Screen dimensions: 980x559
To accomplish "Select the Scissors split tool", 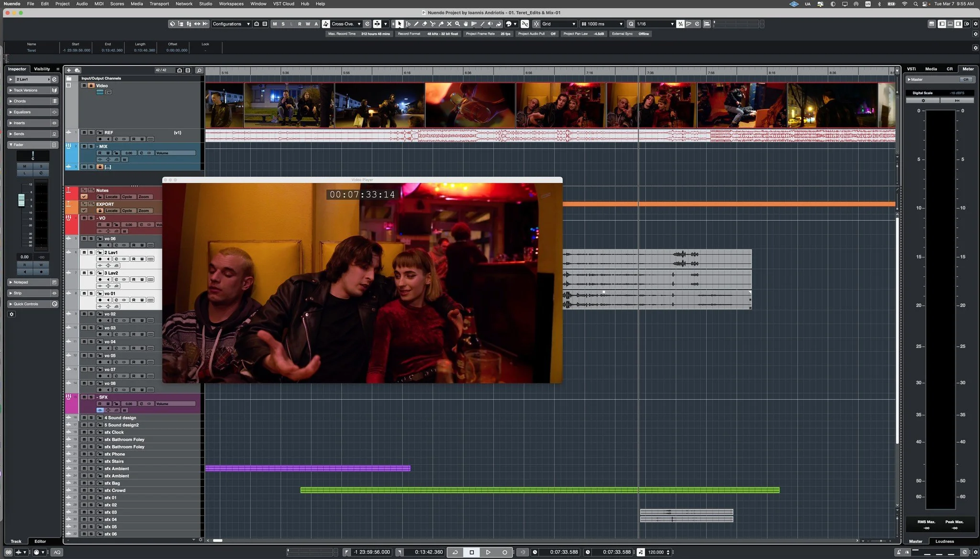I will click(x=433, y=24).
